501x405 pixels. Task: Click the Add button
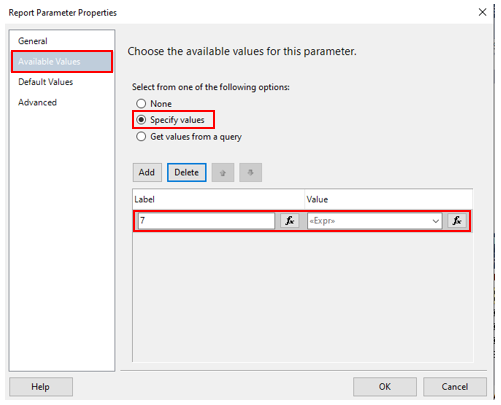click(x=147, y=172)
